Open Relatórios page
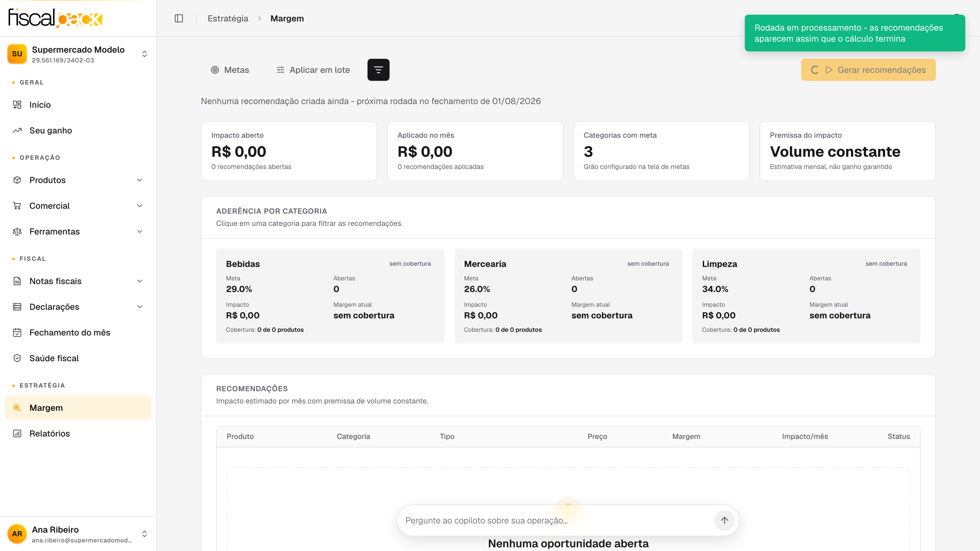This screenshot has width=980, height=551. point(78,433)
